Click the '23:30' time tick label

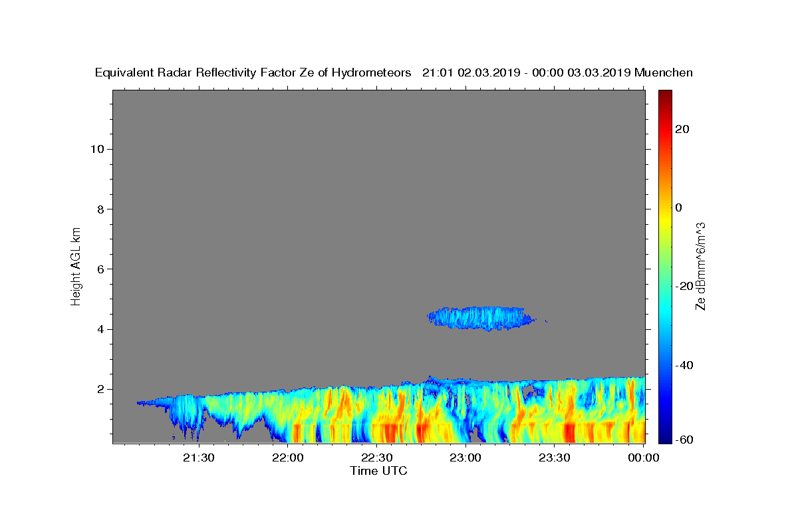pos(554,458)
